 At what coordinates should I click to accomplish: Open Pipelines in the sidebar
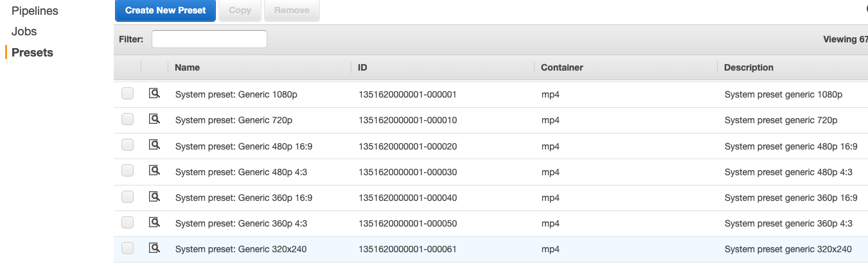coord(35,11)
